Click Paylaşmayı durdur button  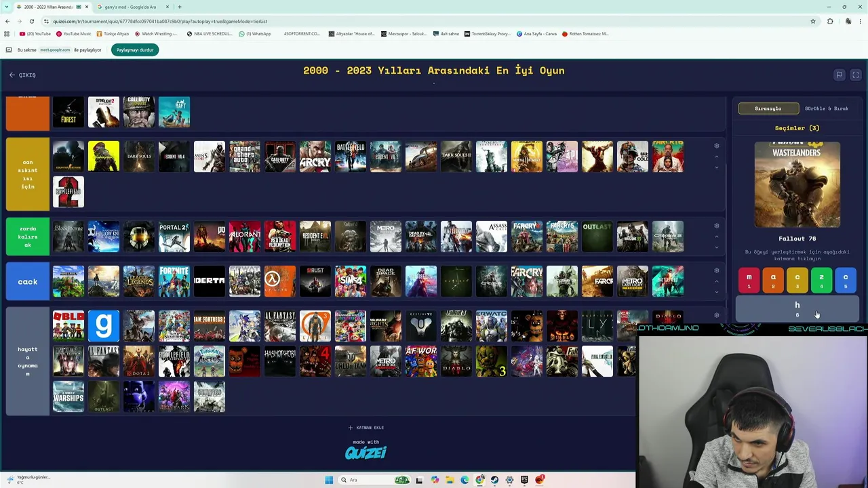pyautogui.click(x=135, y=50)
